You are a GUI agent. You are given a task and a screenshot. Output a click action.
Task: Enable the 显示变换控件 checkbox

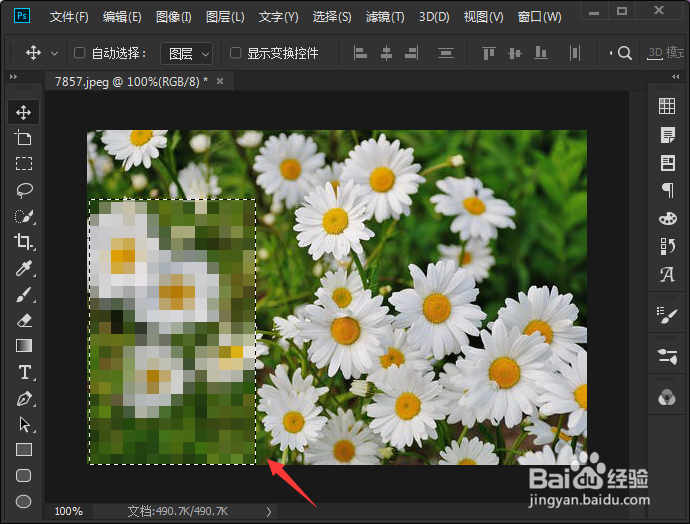click(235, 53)
